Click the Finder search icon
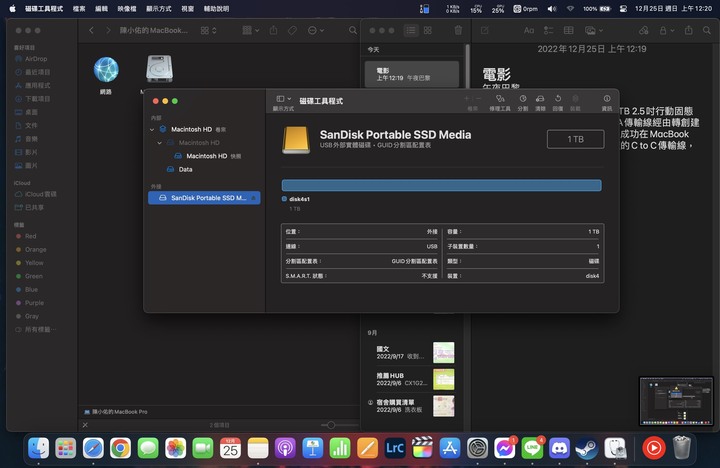 (353, 30)
